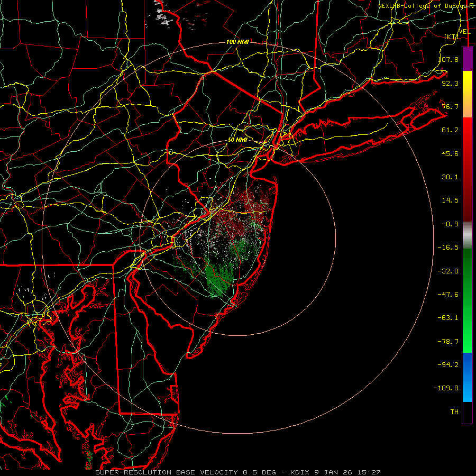Click the blue segment of velocity color bar

(x=467, y=377)
